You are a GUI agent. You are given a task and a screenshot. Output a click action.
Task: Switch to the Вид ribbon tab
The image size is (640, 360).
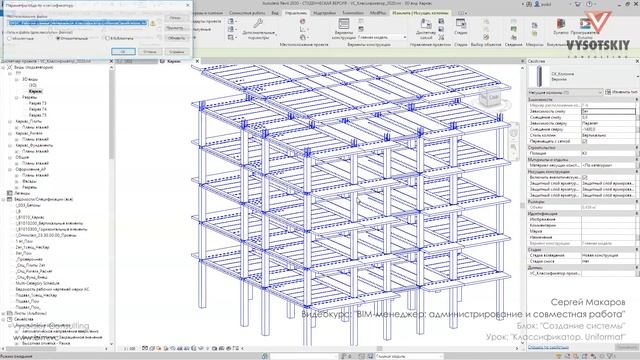pos(275,13)
